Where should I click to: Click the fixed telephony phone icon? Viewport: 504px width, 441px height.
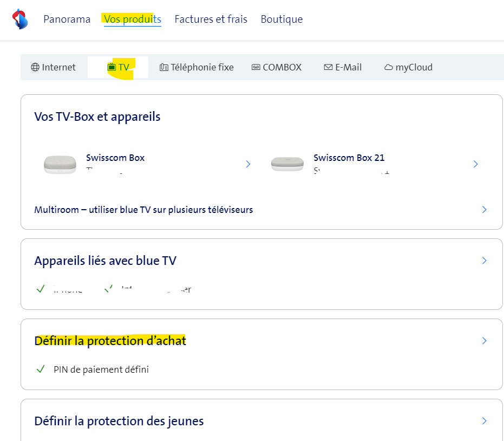(164, 68)
